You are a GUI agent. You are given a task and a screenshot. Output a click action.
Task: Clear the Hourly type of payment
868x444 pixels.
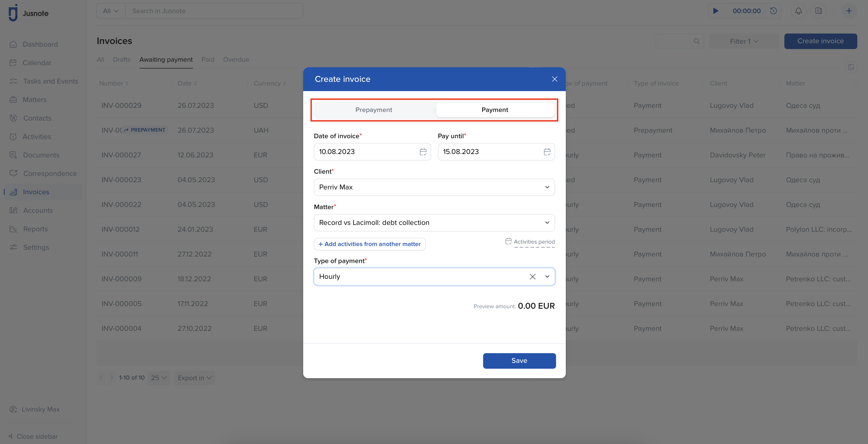pos(532,277)
